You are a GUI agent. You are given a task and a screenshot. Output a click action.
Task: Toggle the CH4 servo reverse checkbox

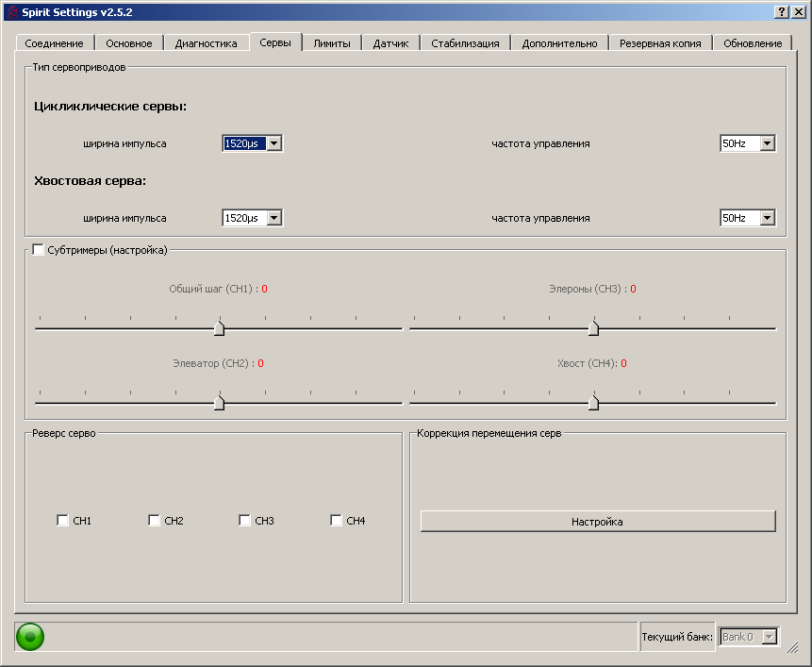pos(337,521)
